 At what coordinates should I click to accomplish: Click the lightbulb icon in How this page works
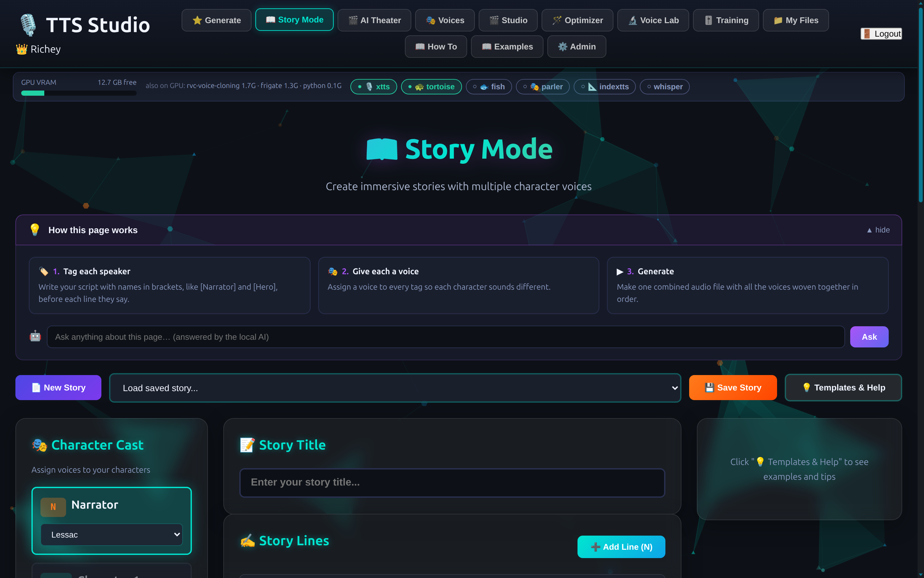click(35, 230)
